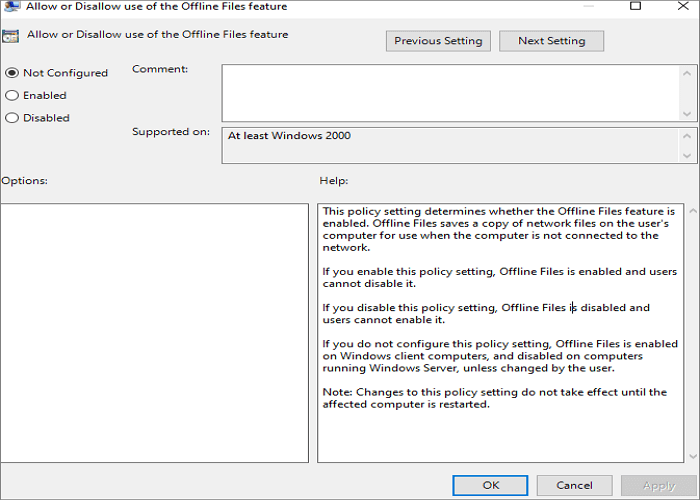Set the policy to Disabled
This screenshot has height=500, width=700.
[12, 117]
